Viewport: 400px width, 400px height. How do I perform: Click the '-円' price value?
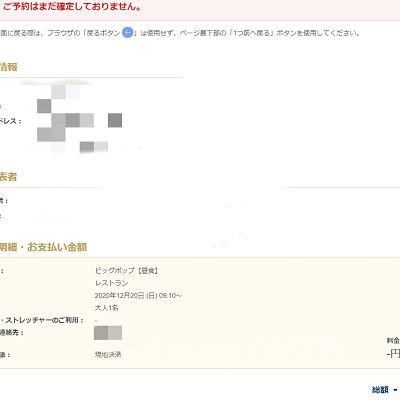coord(393,354)
